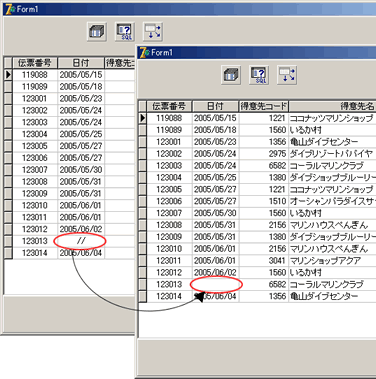Select cell 123013 in the back window grid

[x=35, y=241]
